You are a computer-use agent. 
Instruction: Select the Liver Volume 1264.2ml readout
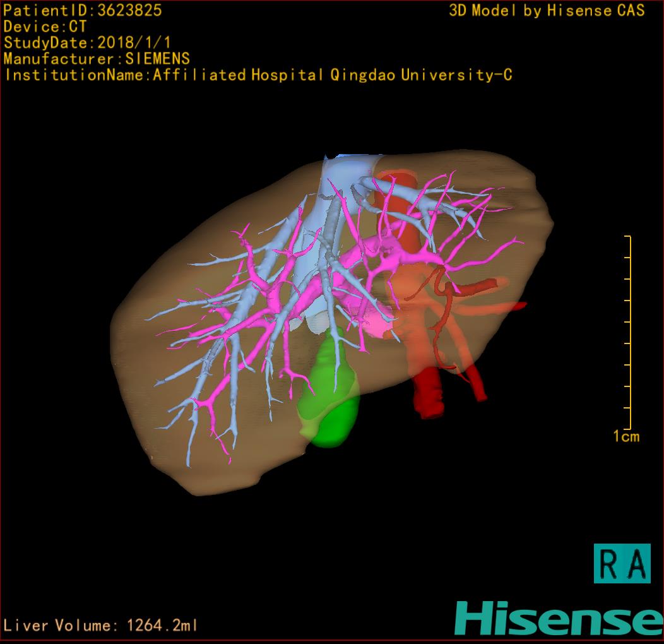coord(101,626)
